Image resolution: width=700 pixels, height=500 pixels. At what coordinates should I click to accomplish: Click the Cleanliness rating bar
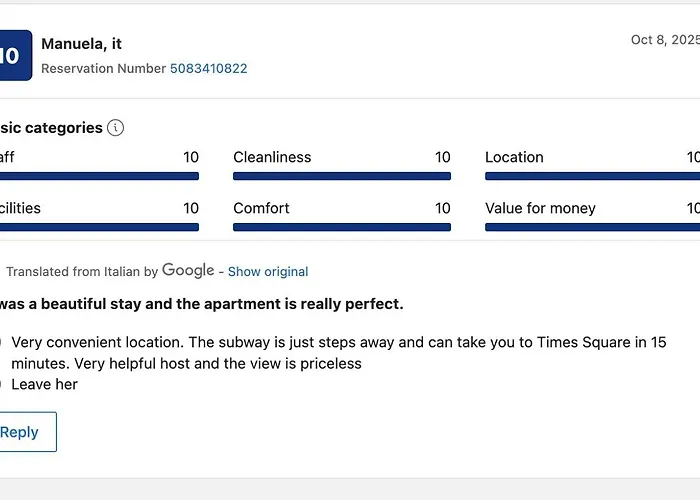342,176
